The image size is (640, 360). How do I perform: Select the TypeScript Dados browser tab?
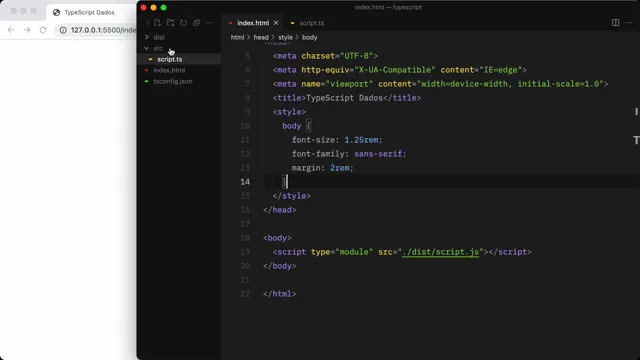[89, 12]
